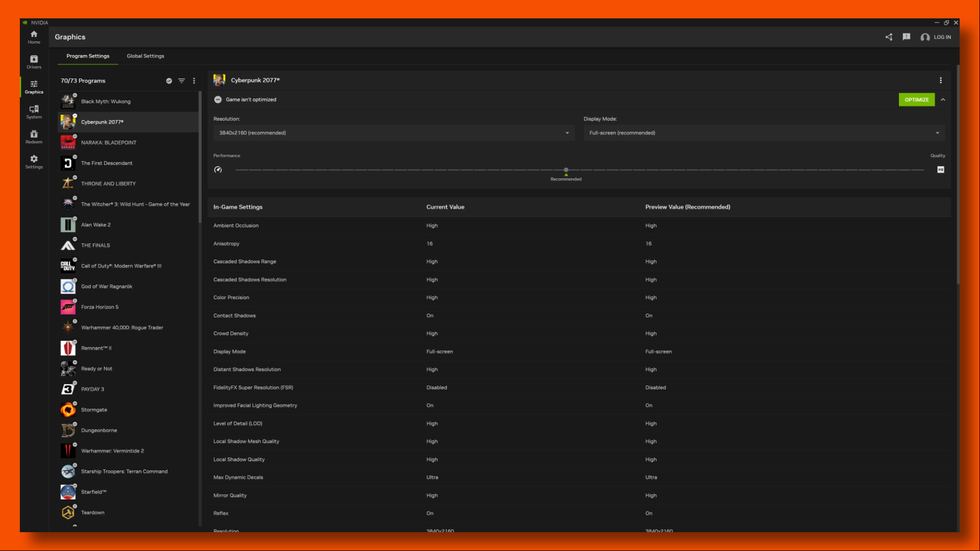Image resolution: width=980 pixels, height=551 pixels.
Task: Select Starship Troopers: Terran Command entry
Action: click(128, 471)
